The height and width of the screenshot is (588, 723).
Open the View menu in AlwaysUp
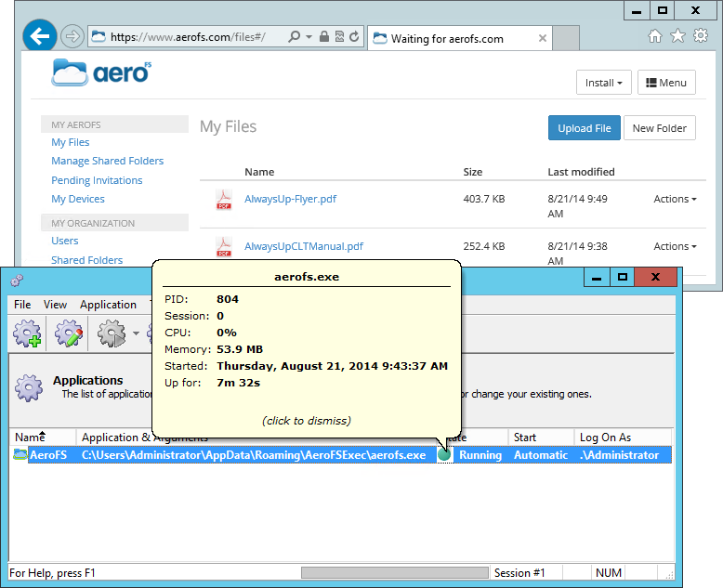point(55,305)
